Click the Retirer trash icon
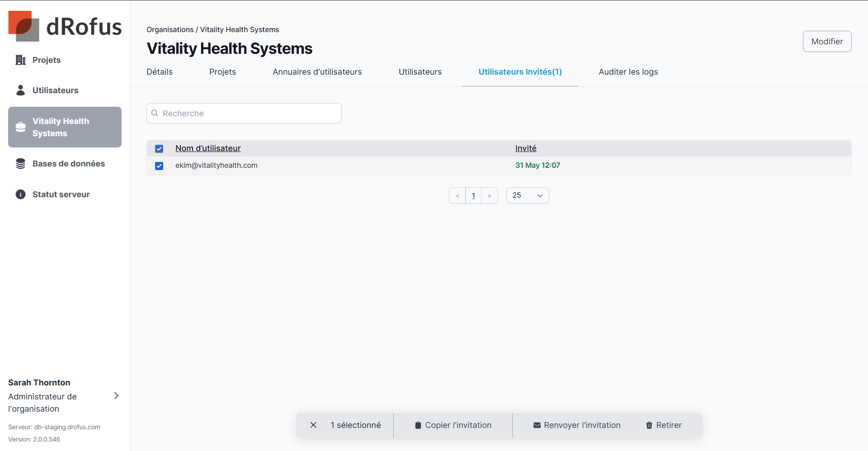 [x=649, y=425]
